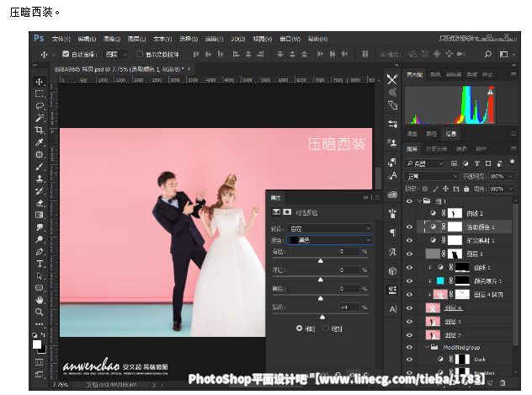Screen dimensions: 532x395
Task: Select the Pen tool
Action: 40,252
